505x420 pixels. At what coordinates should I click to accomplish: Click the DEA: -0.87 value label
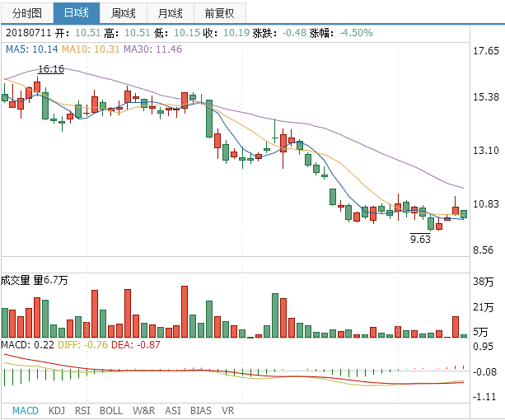coord(136,345)
